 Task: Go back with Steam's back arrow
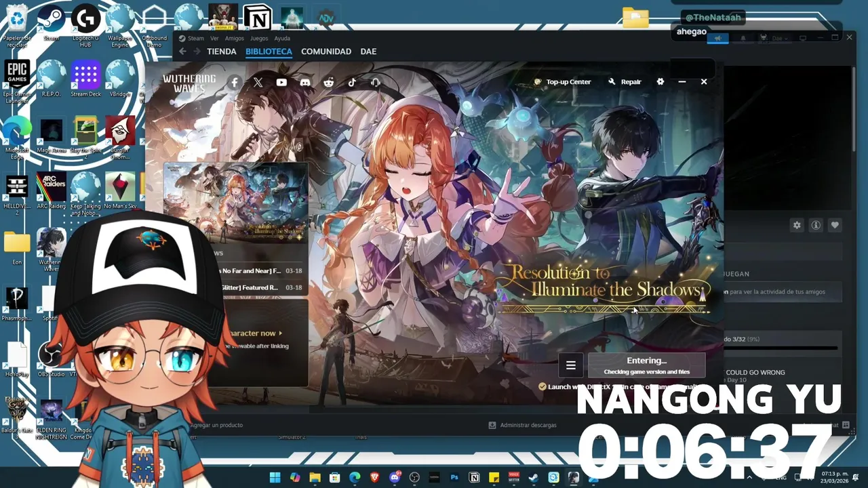tap(182, 52)
